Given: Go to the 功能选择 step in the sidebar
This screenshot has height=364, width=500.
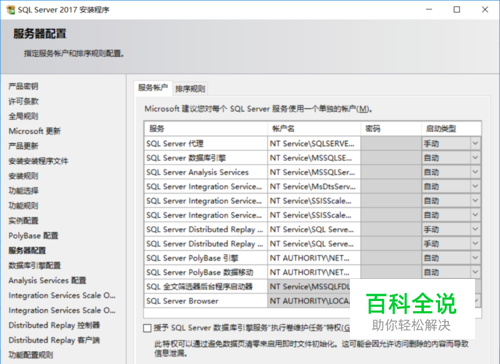Looking at the screenshot, I should [23, 191].
